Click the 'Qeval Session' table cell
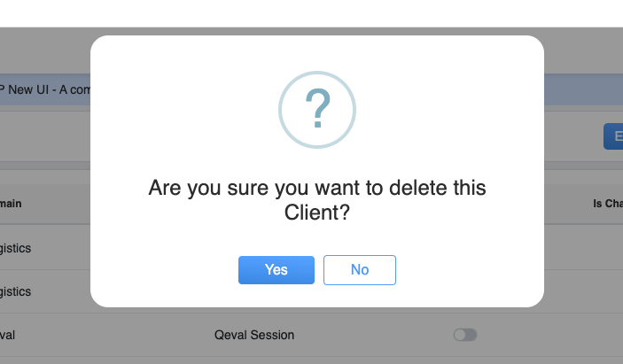This screenshot has width=623, height=364. point(254,335)
